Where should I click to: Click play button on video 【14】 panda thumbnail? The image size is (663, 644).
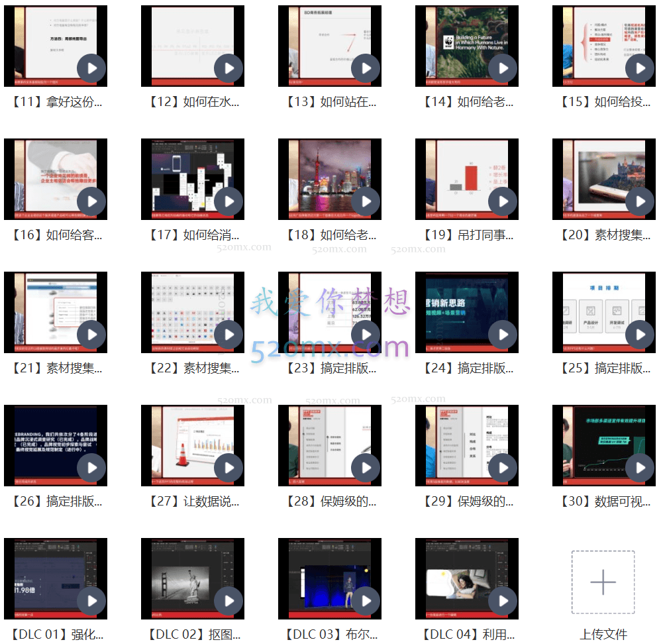click(503, 68)
